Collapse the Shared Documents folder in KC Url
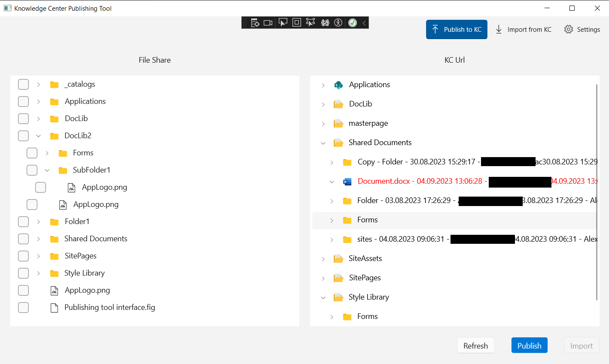The height and width of the screenshot is (364, 609). (x=323, y=143)
